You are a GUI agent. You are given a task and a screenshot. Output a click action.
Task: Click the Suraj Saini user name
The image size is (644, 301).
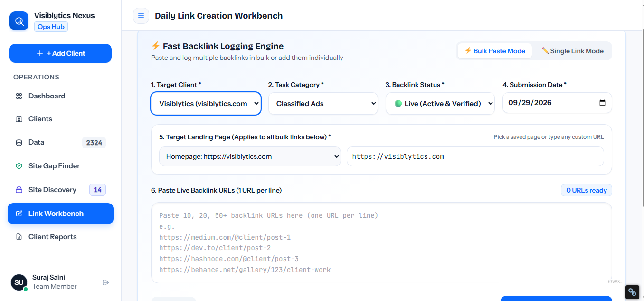(x=48, y=277)
